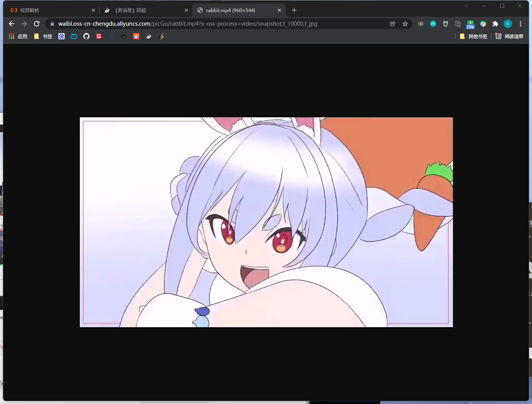Click the share page icon in address bar
Viewport: 532px width, 404px height.
393,24
